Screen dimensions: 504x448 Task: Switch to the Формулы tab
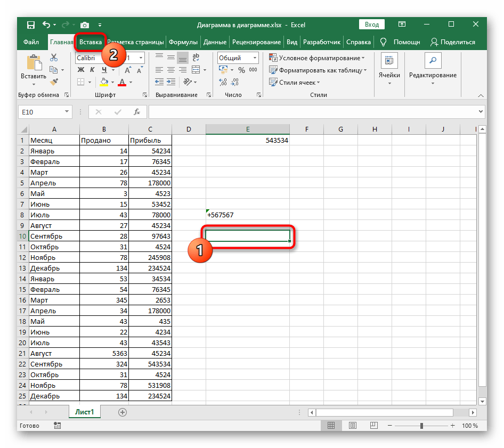coord(183,42)
